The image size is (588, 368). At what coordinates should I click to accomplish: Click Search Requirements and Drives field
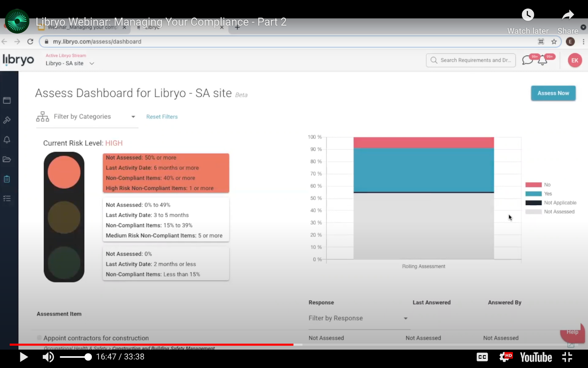point(471,60)
